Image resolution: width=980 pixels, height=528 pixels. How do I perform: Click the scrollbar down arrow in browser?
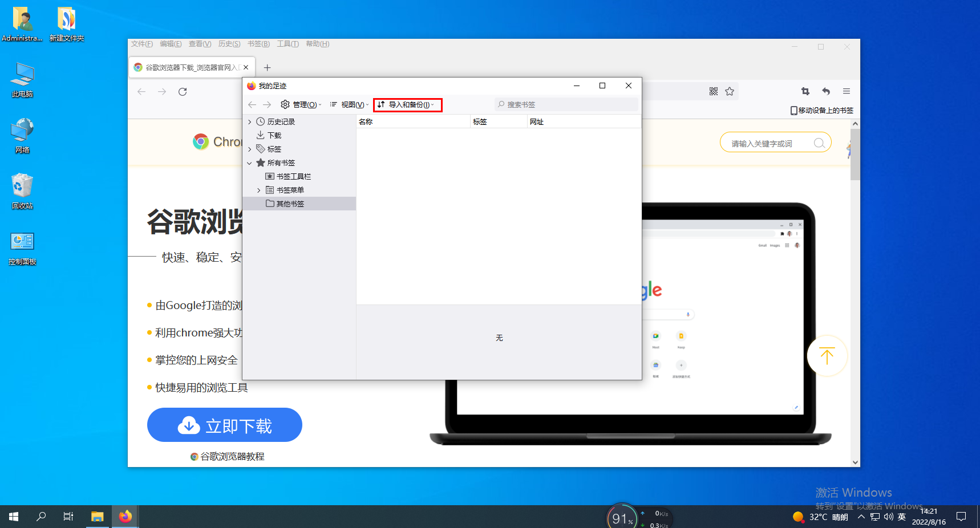(855, 462)
